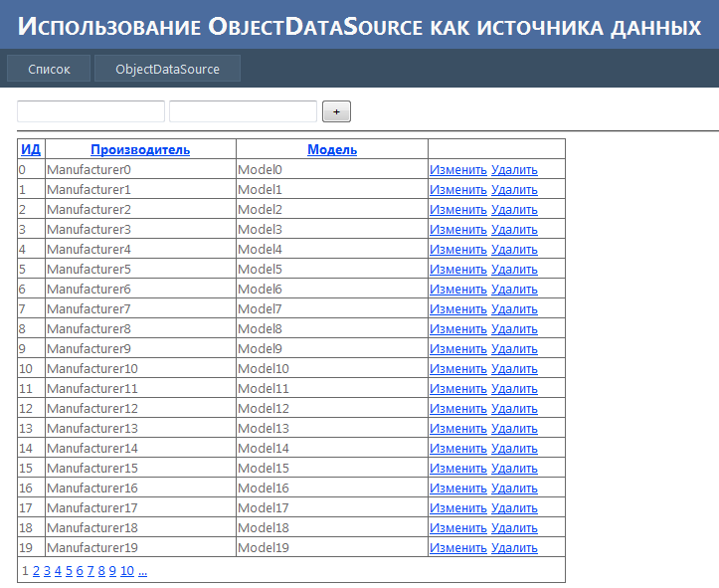Select the Manufacturer4 cell

point(140,249)
